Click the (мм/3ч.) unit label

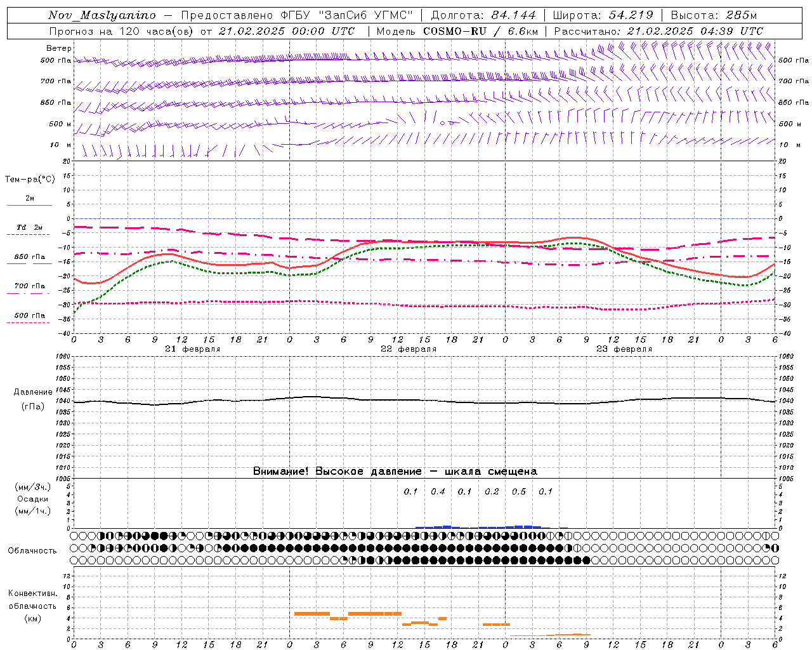[x=32, y=487]
